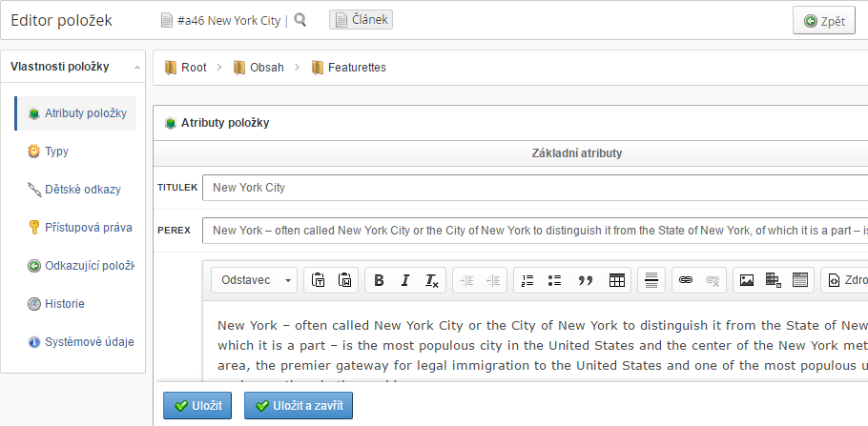Open the Odstavec paragraph format dropdown
Screen dimensions: 868x426
pyautogui.click(x=254, y=280)
